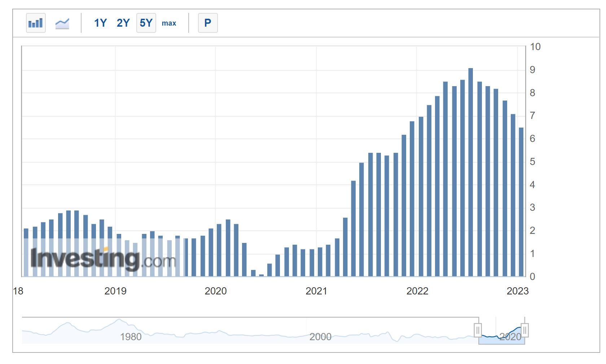Click the 2021 label on the main x-axis
The image size is (606, 364).
[x=316, y=291]
